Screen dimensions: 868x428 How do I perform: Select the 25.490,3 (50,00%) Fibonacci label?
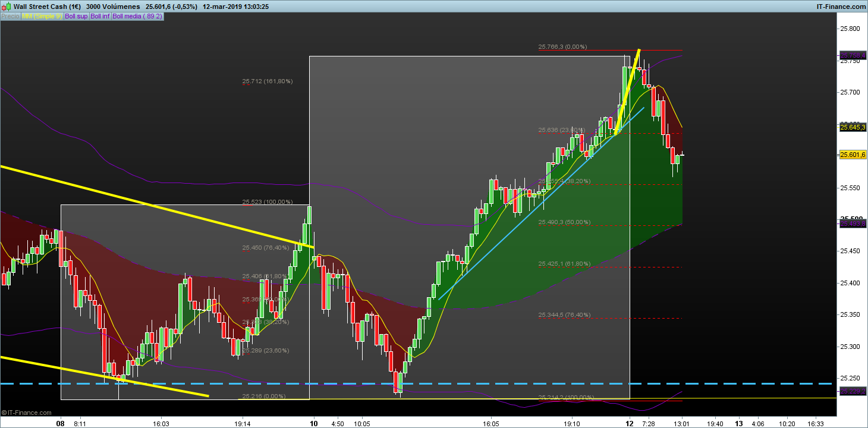(x=564, y=222)
